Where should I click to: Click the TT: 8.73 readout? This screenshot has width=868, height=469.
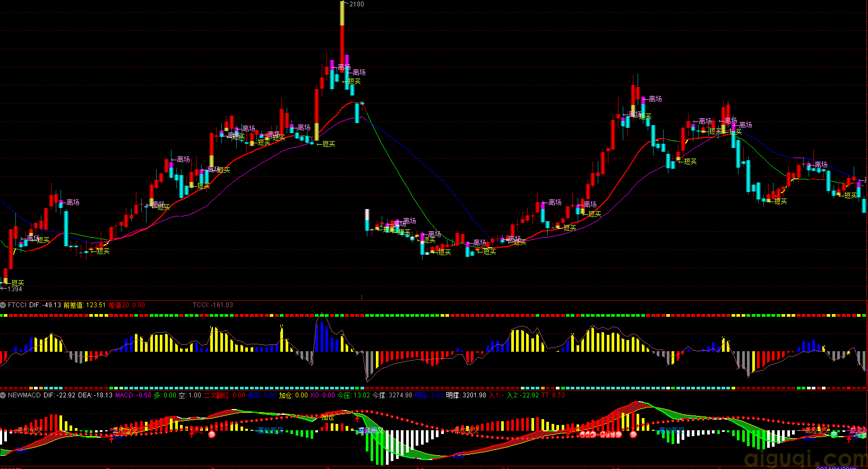click(553, 395)
